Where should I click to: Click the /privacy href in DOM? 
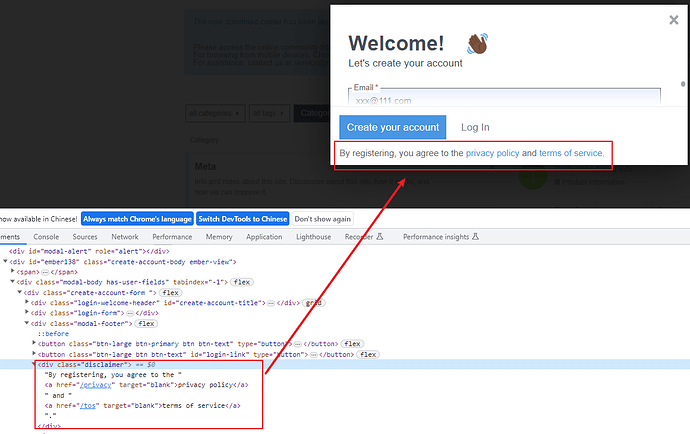(95, 385)
